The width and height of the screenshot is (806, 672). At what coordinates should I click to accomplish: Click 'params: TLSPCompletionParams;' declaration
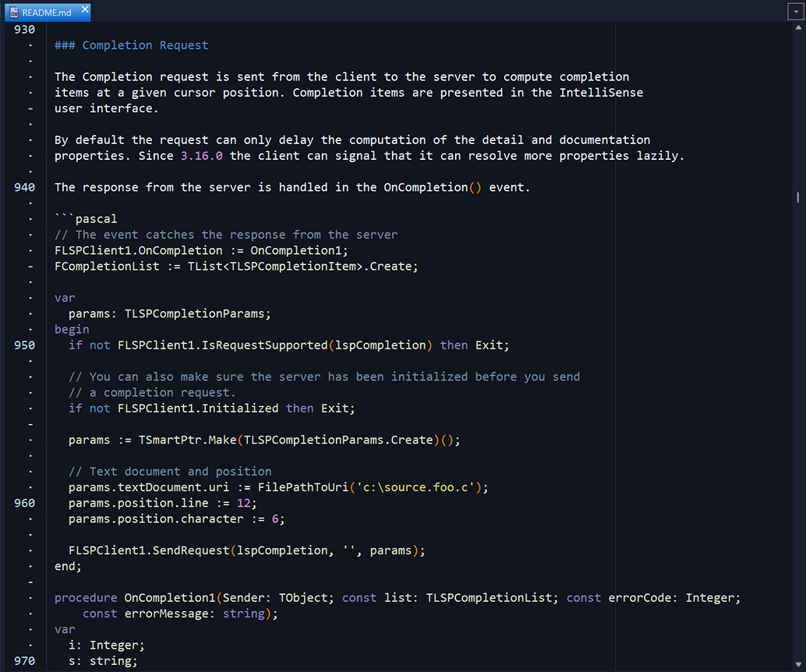[170, 313]
